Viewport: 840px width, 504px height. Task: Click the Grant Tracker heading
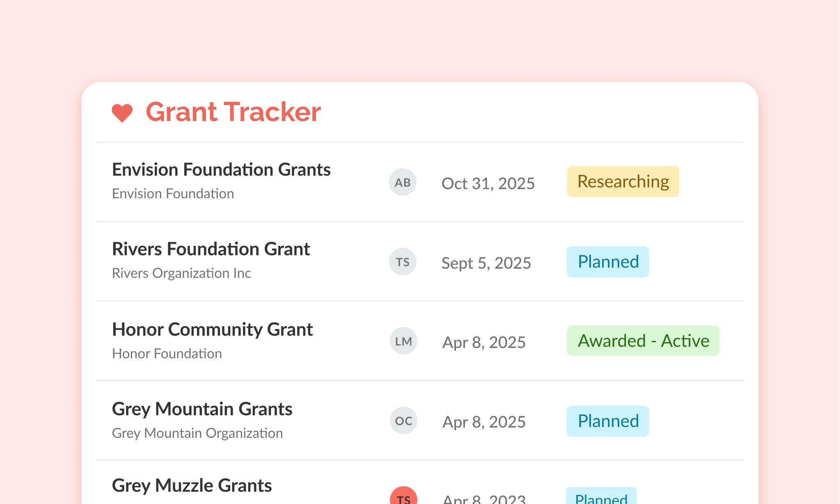(233, 112)
